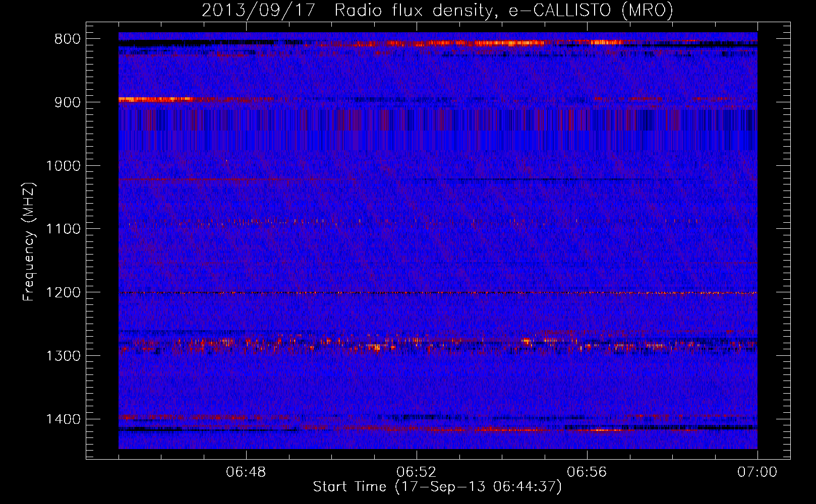Click the 800 frequency tick label
Image resolution: width=816 pixels, height=504 pixels.
68,39
